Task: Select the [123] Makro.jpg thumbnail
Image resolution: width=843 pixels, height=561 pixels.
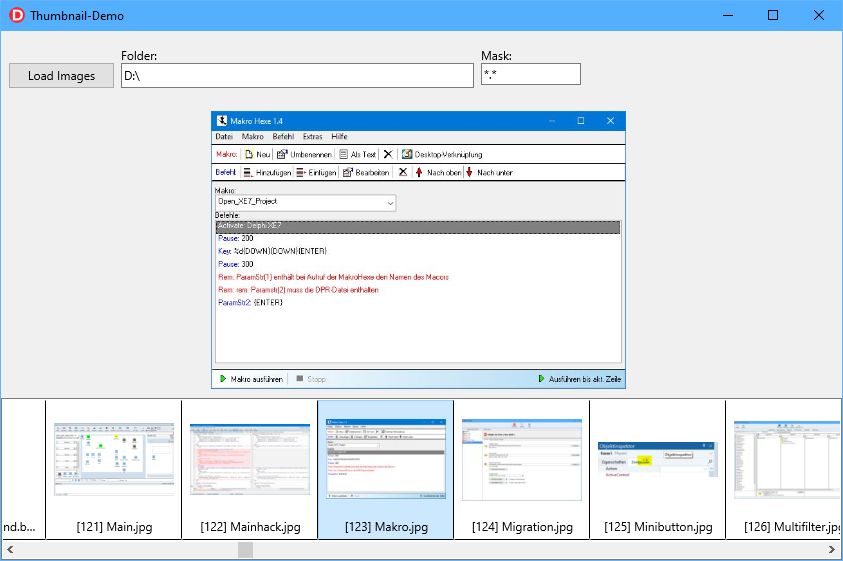Action: click(x=386, y=469)
